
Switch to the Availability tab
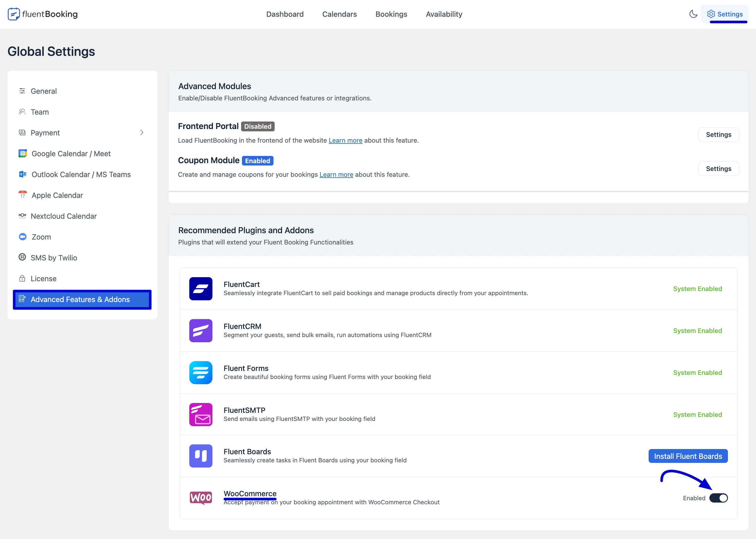coord(444,14)
